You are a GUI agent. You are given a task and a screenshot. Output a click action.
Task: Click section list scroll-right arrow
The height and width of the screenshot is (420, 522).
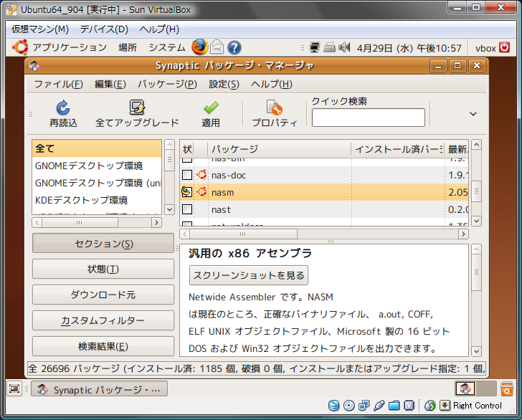pyautogui.click(x=156, y=222)
